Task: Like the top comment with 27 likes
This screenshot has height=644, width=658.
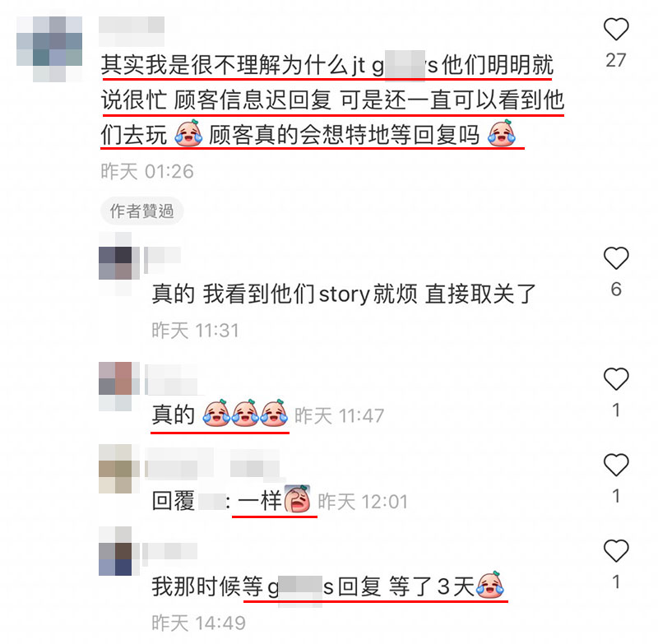Action: pos(615,30)
